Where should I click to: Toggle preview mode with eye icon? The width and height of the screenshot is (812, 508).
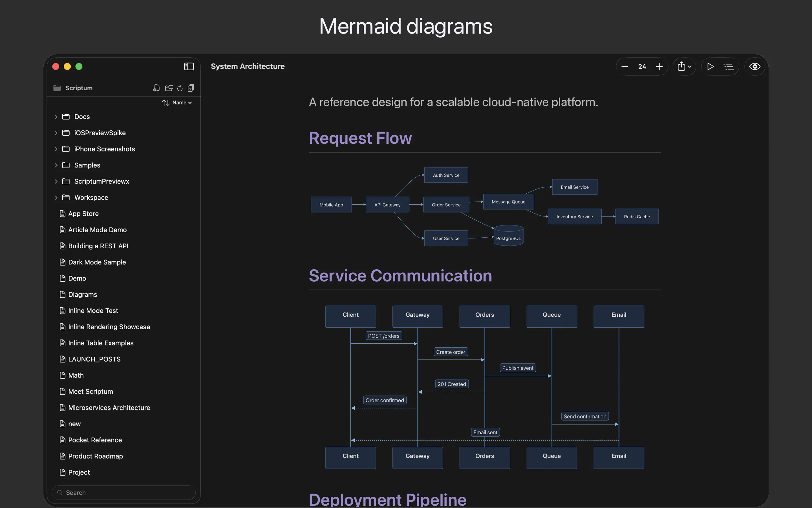point(754,67)
